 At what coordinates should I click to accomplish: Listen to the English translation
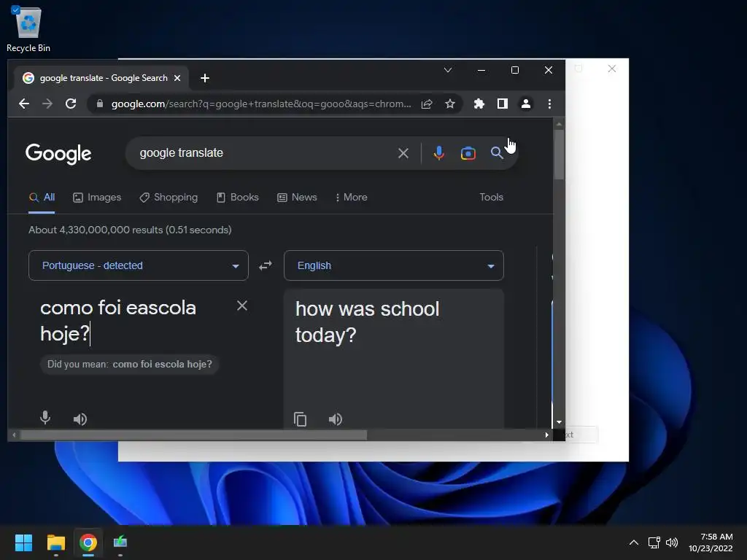[336, 419]
